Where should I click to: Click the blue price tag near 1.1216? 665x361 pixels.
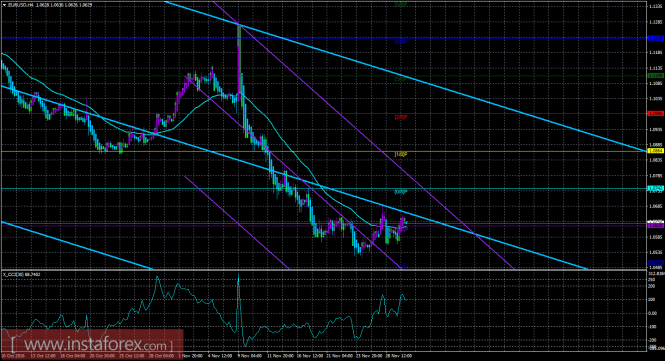click(x=656, y=38)
